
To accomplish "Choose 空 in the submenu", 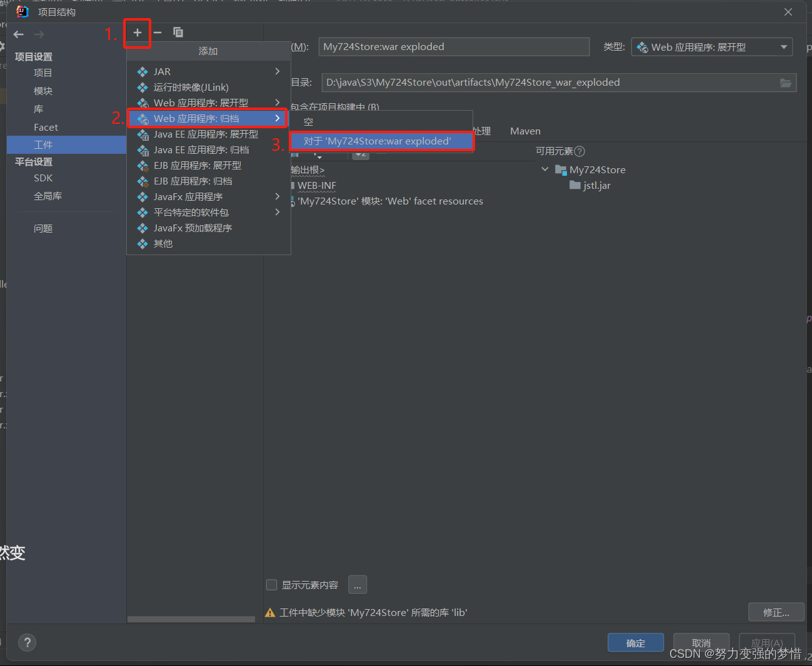I will click(381, 122).
